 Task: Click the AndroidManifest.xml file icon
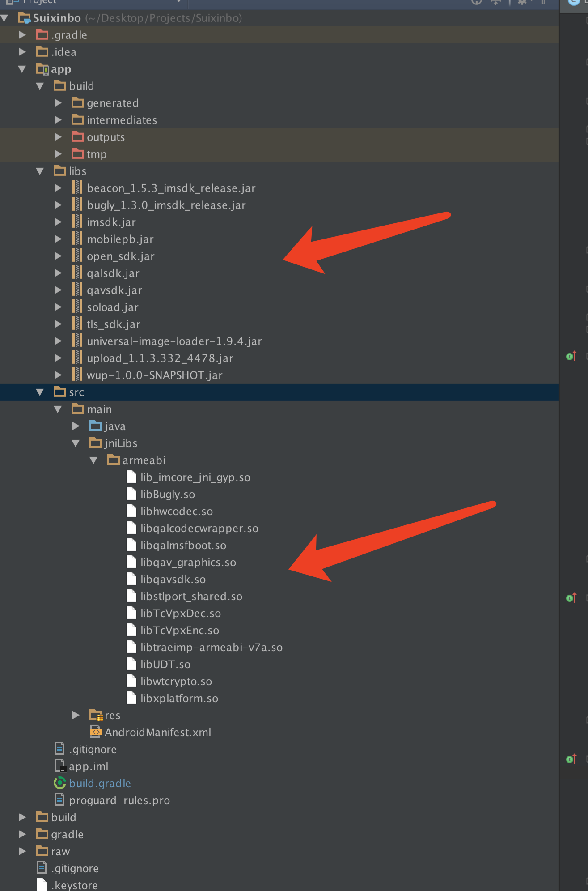(96, 732)
